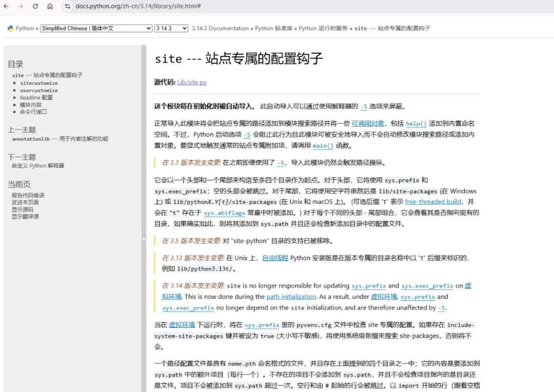Image resolution: width=554 pixels, height=392 pixels.
Task: Open the 3.14.3 Documentation breadcrumb link
Action: [220, 28]
